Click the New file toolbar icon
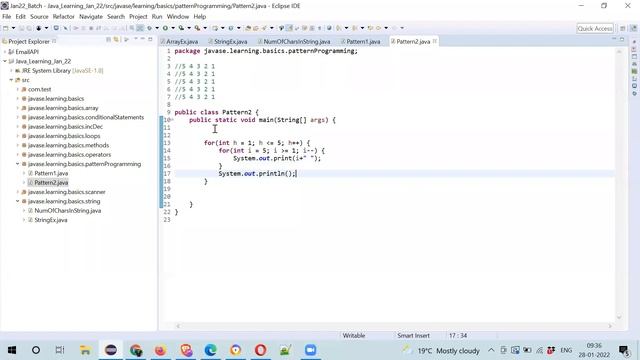 click(x=6, y=28)
